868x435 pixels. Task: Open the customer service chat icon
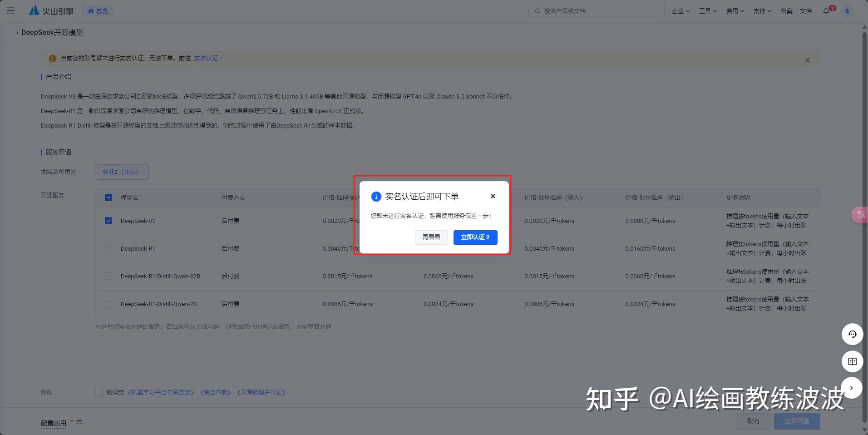point(852,334)
